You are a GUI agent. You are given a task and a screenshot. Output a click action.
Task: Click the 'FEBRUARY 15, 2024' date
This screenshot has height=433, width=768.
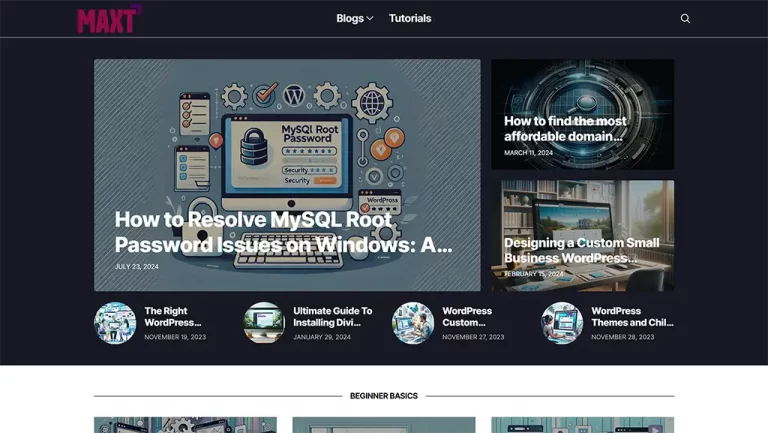pos(533,274)
